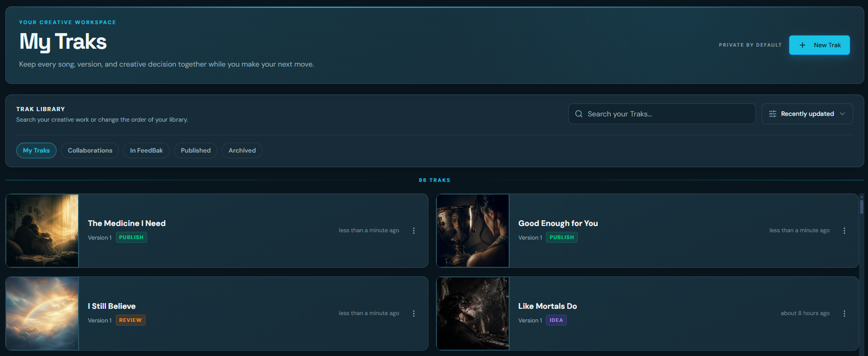Image resolution: width=868 pixels, height=356 pixels.
Task: Click the sort filter sliders icon
Action: click(x=773, y=114)
